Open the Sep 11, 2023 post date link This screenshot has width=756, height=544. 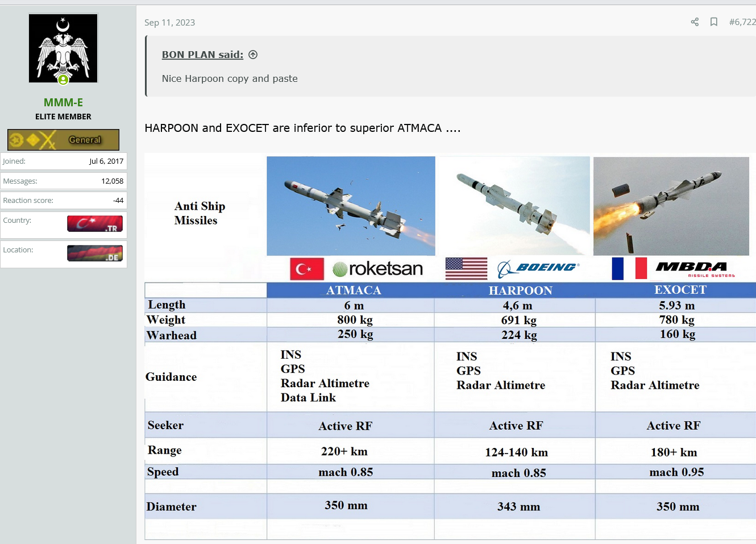point(169,23)
